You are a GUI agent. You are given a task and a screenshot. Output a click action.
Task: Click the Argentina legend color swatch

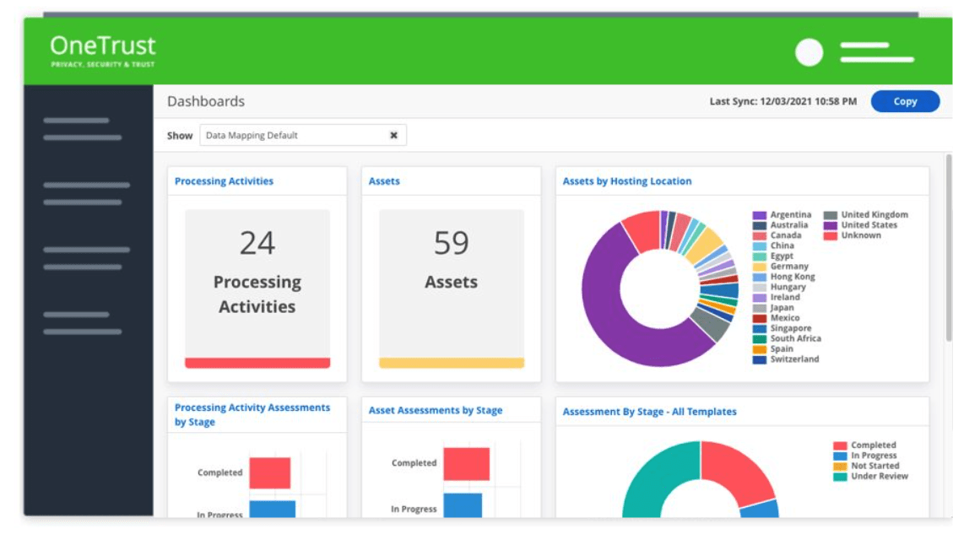click(760, 215)
